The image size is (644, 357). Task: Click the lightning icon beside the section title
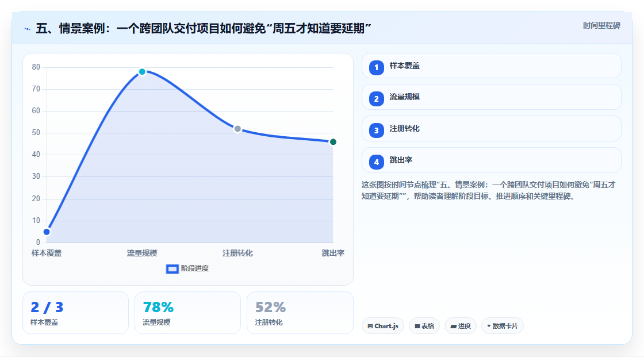click(x=27, y=29)
